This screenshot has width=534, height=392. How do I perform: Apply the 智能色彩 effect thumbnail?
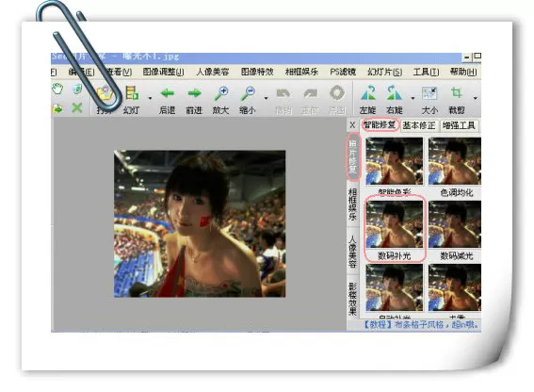[395, 161]
